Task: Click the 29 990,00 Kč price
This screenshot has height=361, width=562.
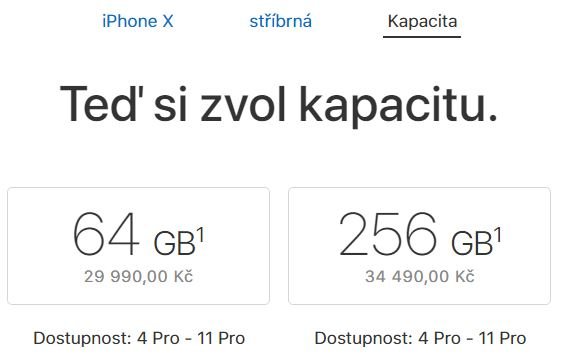Action: pyautogui.click(x=139, y=276)
